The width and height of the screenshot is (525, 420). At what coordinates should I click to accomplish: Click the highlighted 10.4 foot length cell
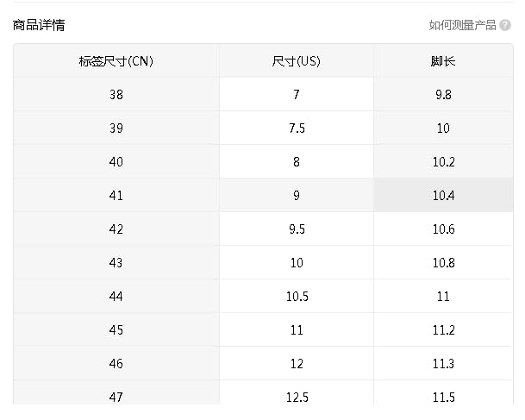click(x=443, y=196)
